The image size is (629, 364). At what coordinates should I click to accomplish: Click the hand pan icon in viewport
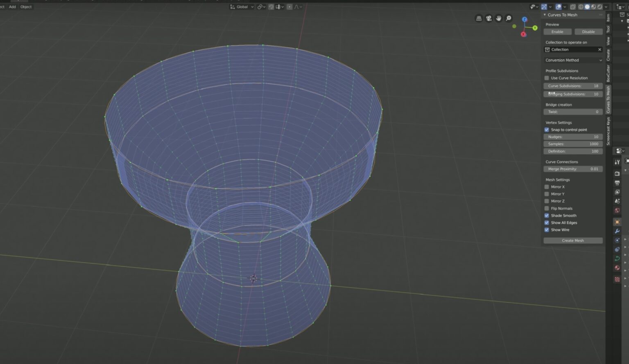click(x=498, y=18)
